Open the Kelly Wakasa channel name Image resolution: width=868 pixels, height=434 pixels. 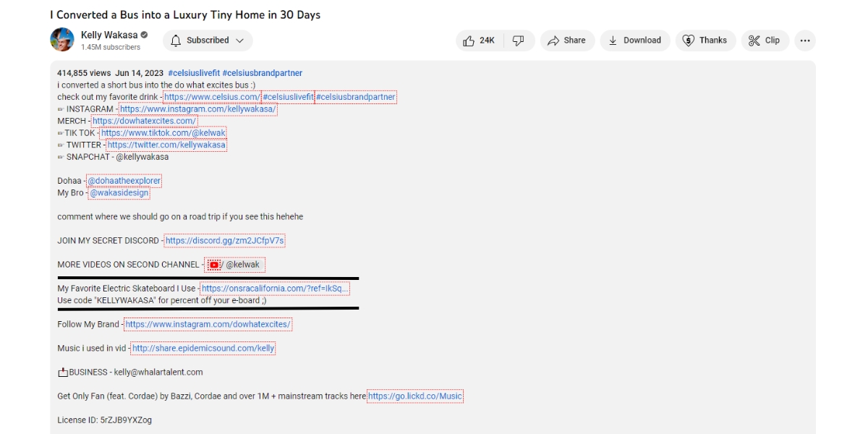point(109,35)
